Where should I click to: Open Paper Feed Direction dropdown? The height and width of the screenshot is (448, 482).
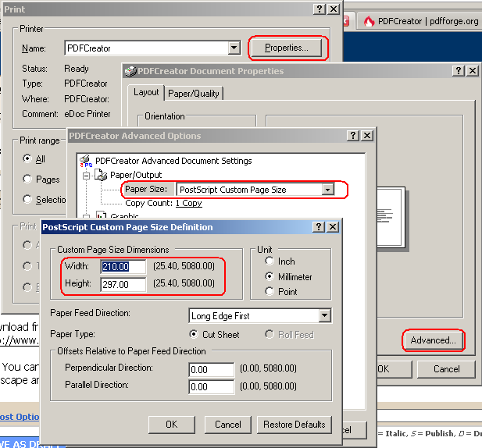coord(325,315)
